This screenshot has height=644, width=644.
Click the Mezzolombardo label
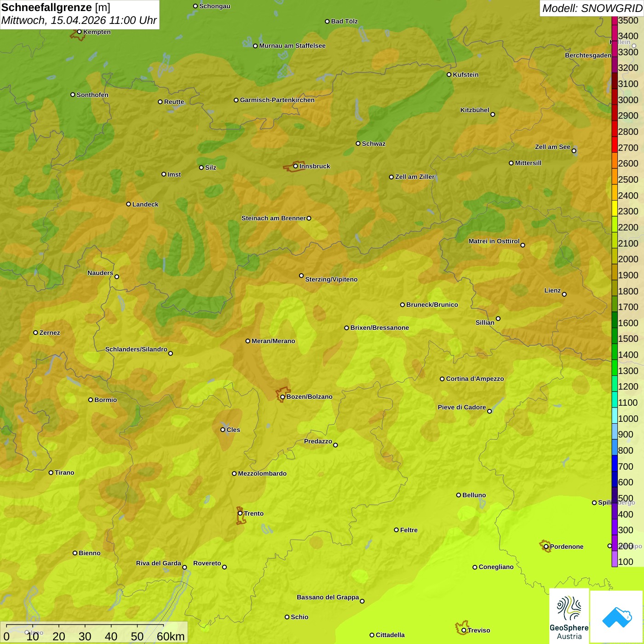click(262, 473)
